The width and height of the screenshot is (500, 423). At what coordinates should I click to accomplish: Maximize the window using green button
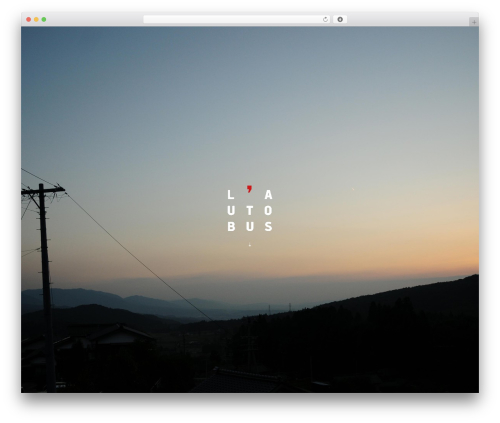pyautogui.click(x=44, y=20)
